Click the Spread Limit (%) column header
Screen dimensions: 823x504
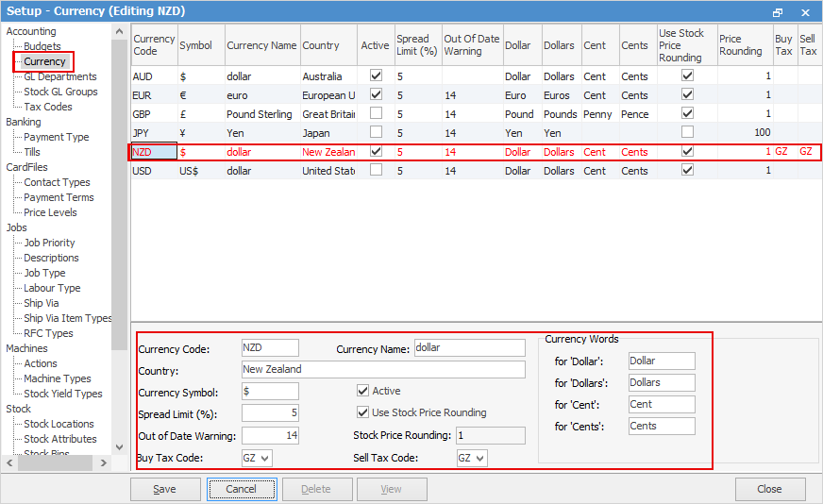click(418, 45)
